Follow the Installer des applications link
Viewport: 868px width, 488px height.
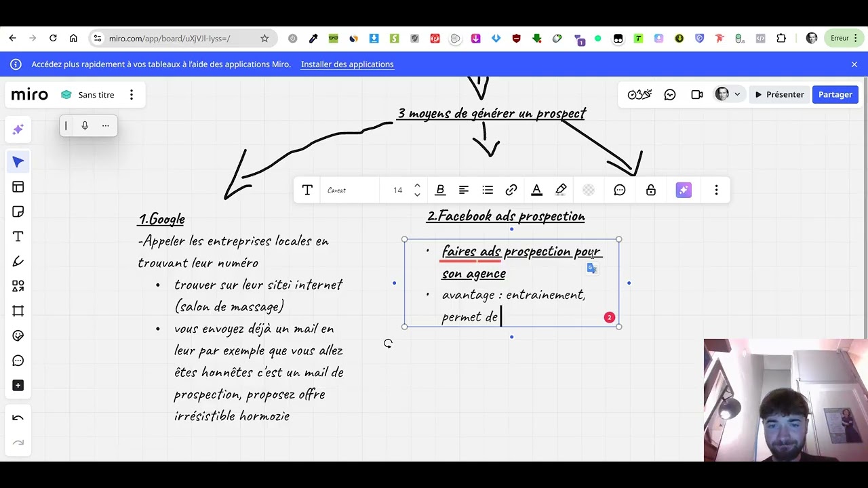click(x=347, y=64)
